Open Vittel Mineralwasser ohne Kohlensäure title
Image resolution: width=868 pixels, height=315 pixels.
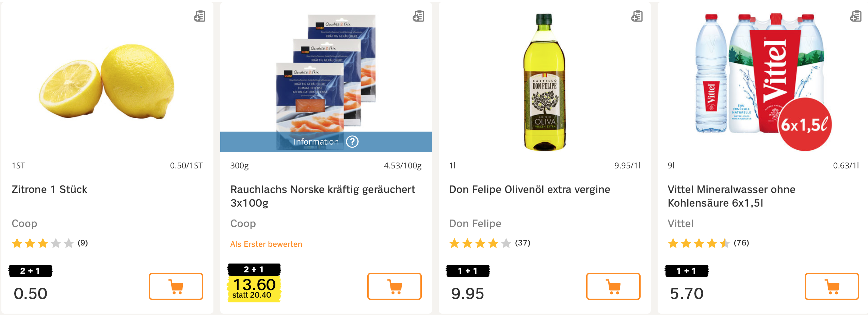(731, 196)
